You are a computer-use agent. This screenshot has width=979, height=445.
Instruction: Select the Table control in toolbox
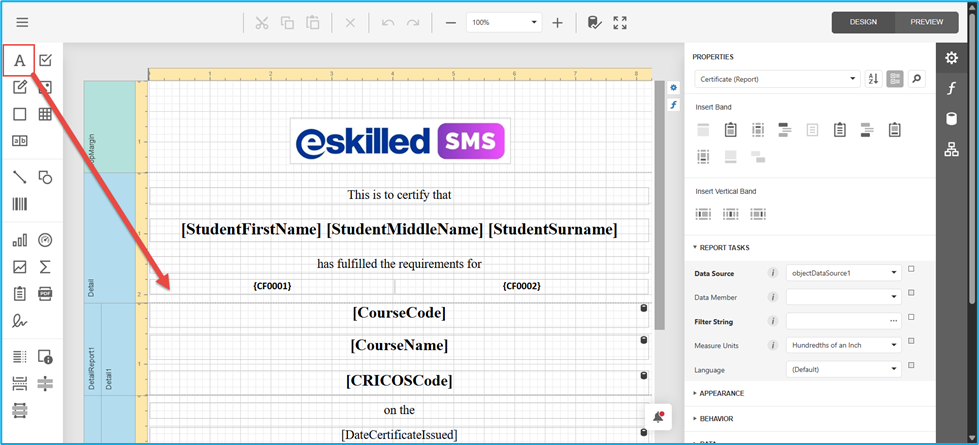pyautogui.click(x=45, y=114)
